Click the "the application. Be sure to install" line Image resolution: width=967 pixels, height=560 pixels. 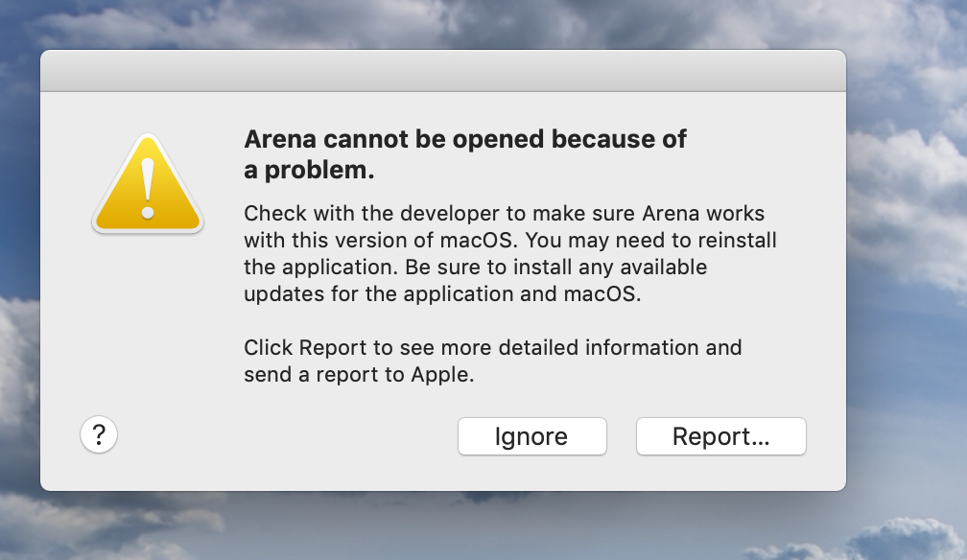click(475, 267)
